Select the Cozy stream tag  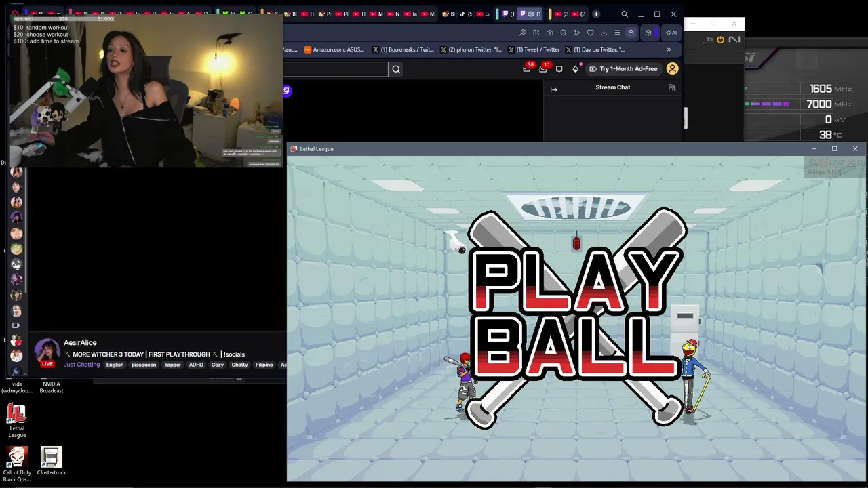(x=217, y=365)
